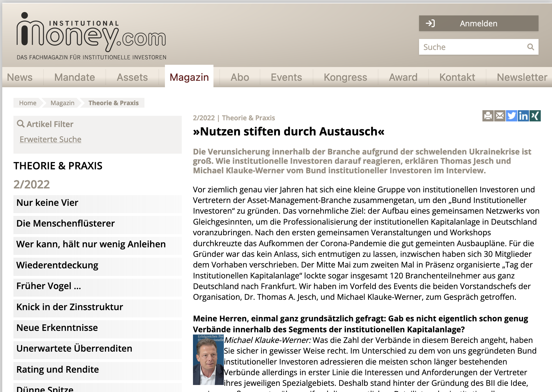The image size is (552, 392).
Task: Share the article on Twitter
Action: (x=512, y=116)
